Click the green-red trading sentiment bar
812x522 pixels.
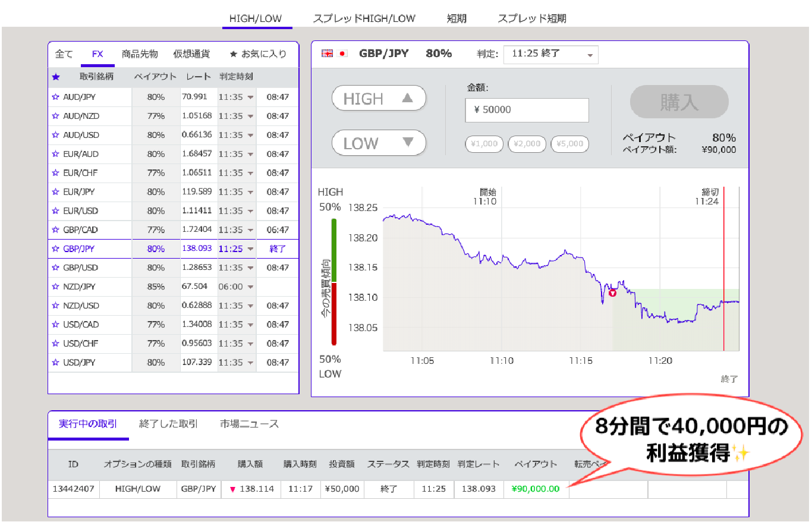coord(334,282)
